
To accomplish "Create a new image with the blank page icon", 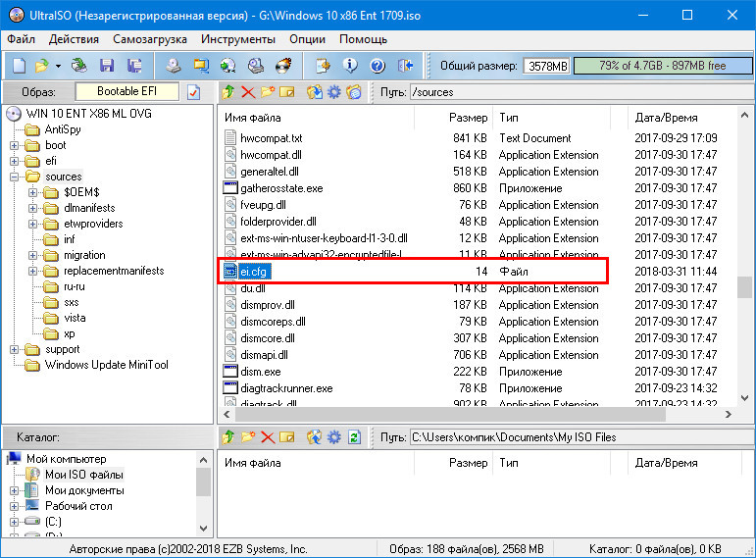I will click(x=19, y=66).
